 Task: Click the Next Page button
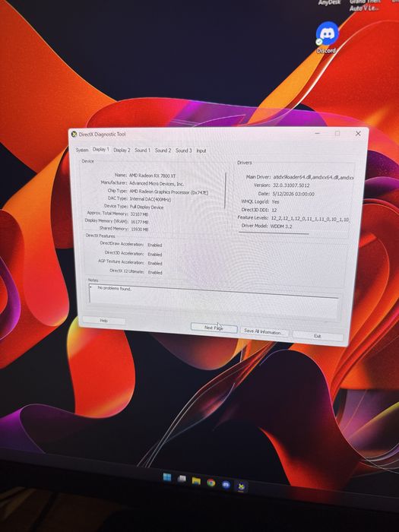coord(214,328)
